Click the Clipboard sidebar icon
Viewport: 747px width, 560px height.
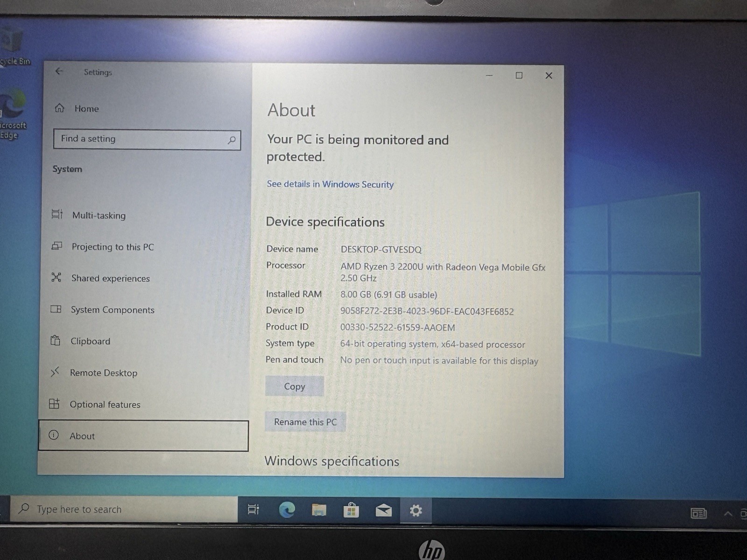55,340
